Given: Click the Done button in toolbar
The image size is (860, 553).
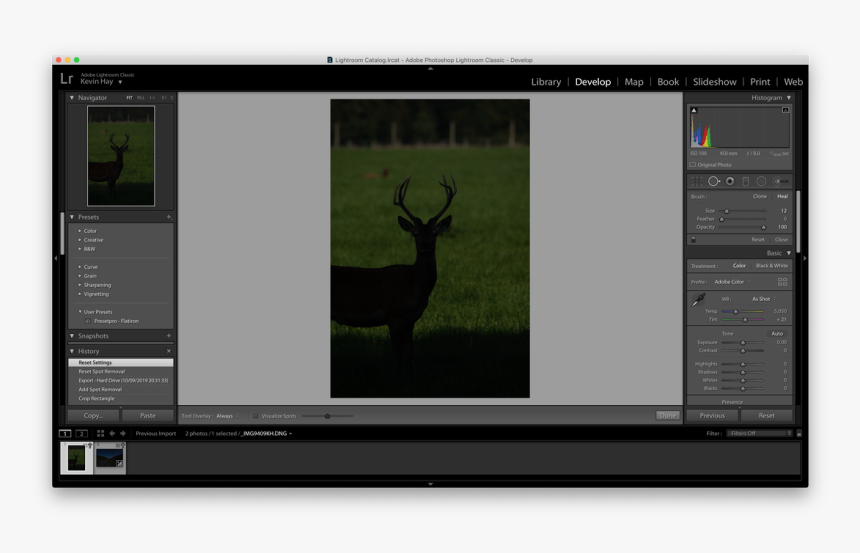Looking at the screenshot, I should click(667, 416).
